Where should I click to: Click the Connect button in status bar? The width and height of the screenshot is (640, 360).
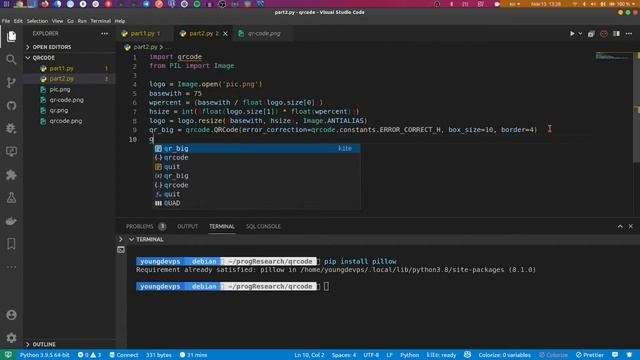click(x=124, y=355)
